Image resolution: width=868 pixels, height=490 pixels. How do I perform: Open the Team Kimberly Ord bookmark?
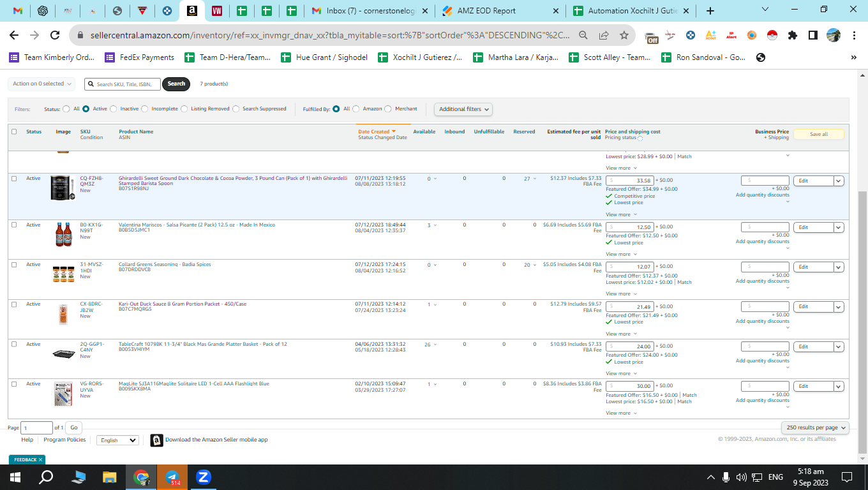52,57
